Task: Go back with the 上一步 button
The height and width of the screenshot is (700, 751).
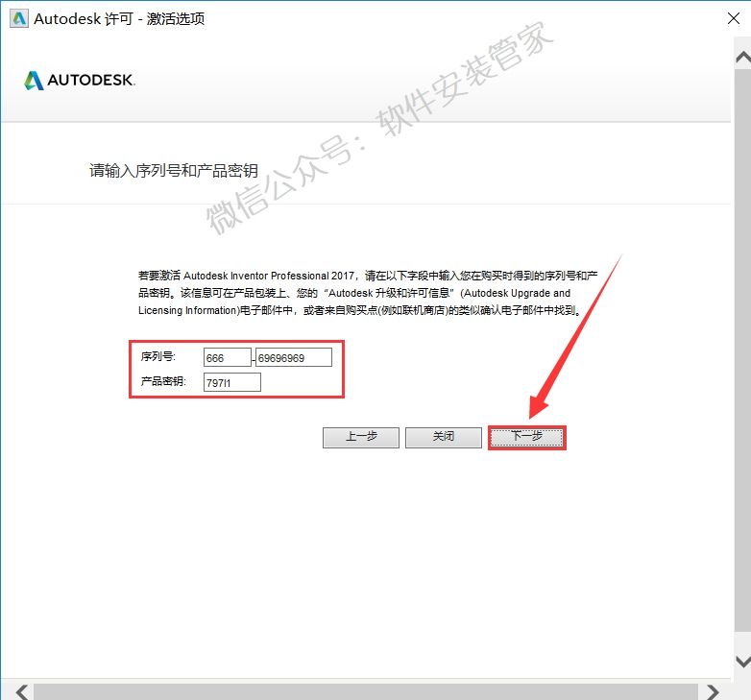Action: tap(361, 437)
